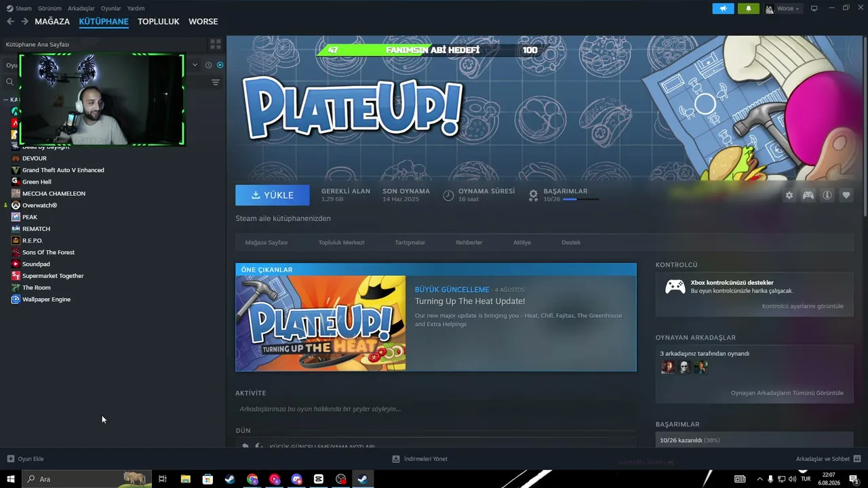The height and width of the screenshot is (488, 868).
Task: Open the WORSE profile tab
Action: (x=203, y=22)
